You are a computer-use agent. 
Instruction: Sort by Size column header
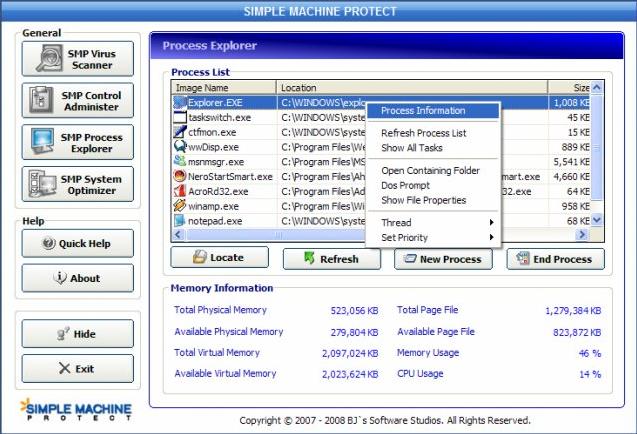pos(569,88)
